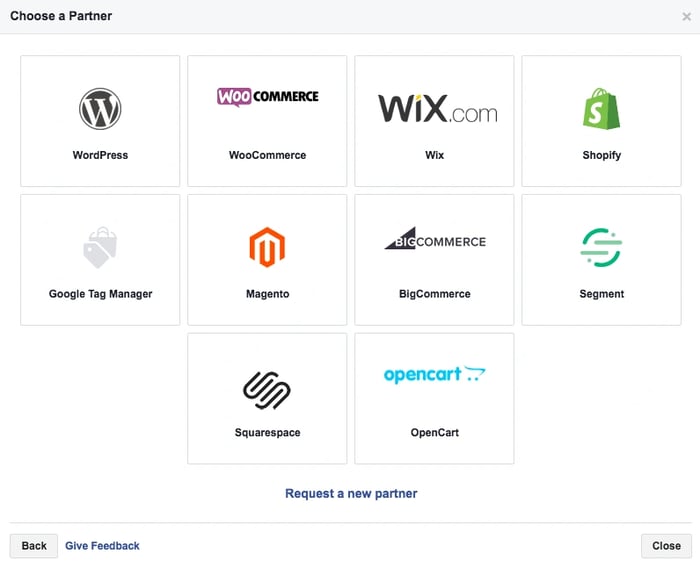This screenshot has height=568, width=700.
Task: Click the green Shopify bag icon
Action: (601, 108)
